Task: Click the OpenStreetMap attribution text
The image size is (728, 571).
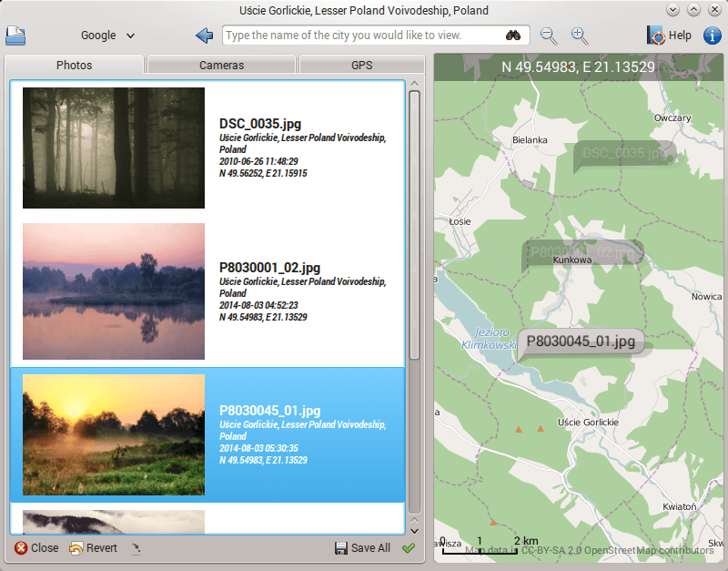Action: click(x=590, y=551)
